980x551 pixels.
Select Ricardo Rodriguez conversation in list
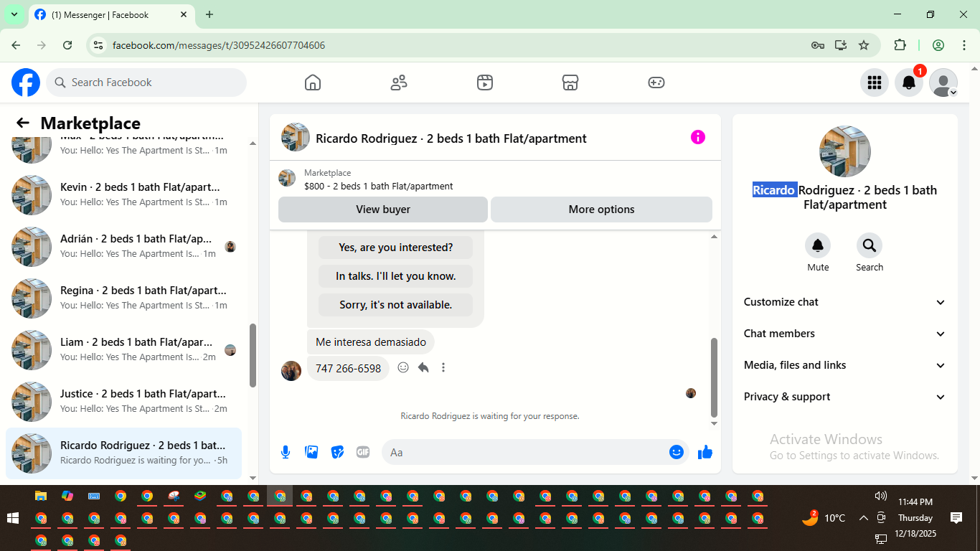pos(123,453)
